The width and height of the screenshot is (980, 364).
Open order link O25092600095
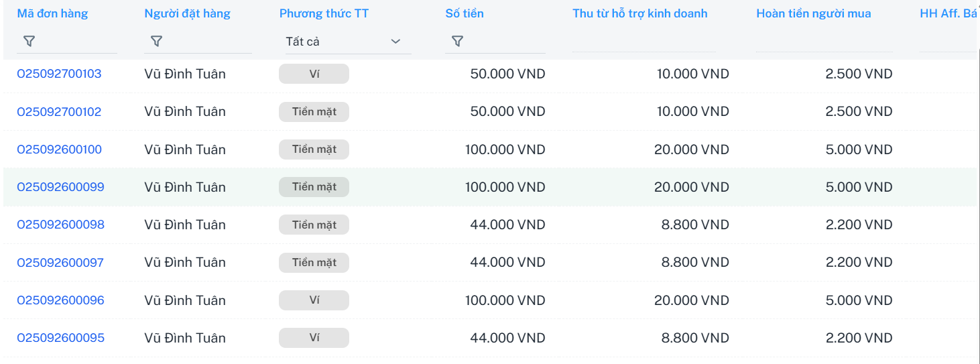60,338
